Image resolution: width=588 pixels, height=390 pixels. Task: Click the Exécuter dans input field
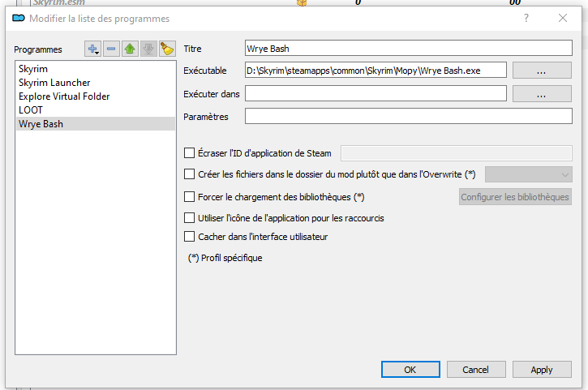click(376, 94)
